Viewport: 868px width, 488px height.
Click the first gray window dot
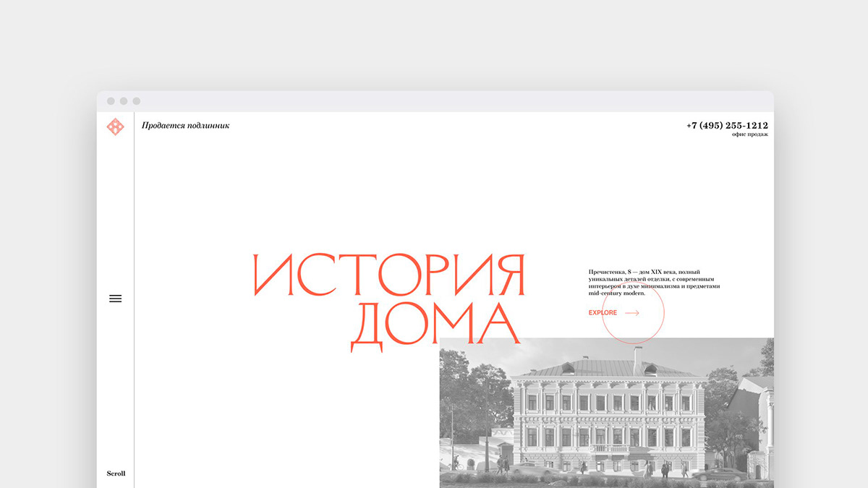pos(111,101)
